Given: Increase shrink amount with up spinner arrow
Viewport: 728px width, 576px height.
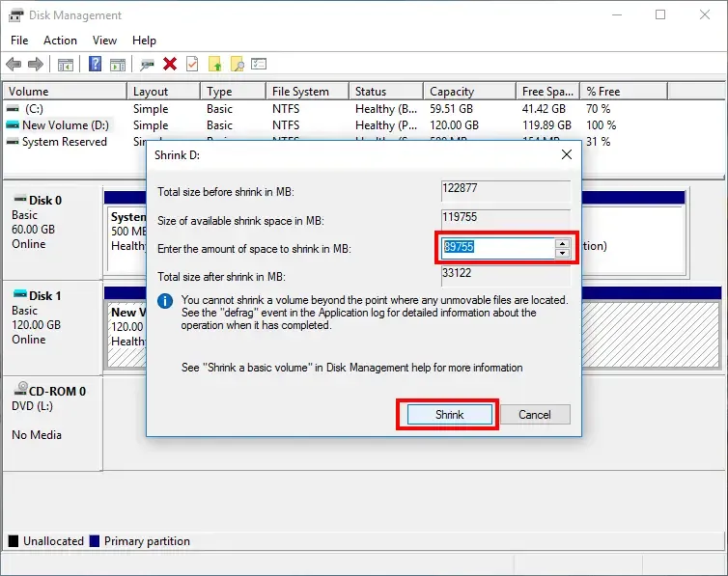Looking at the screenshot, I should pos(562,243).
